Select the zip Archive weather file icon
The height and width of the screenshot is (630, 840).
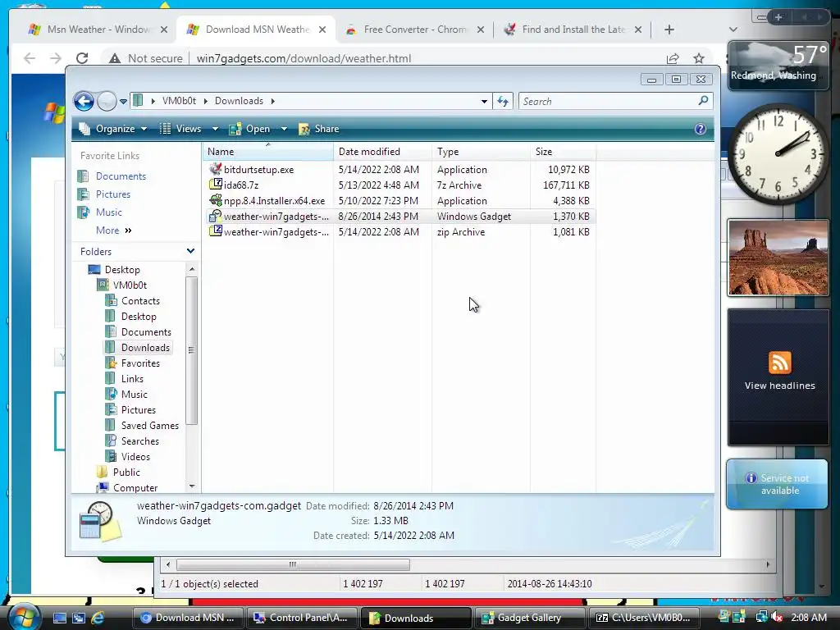216,231
